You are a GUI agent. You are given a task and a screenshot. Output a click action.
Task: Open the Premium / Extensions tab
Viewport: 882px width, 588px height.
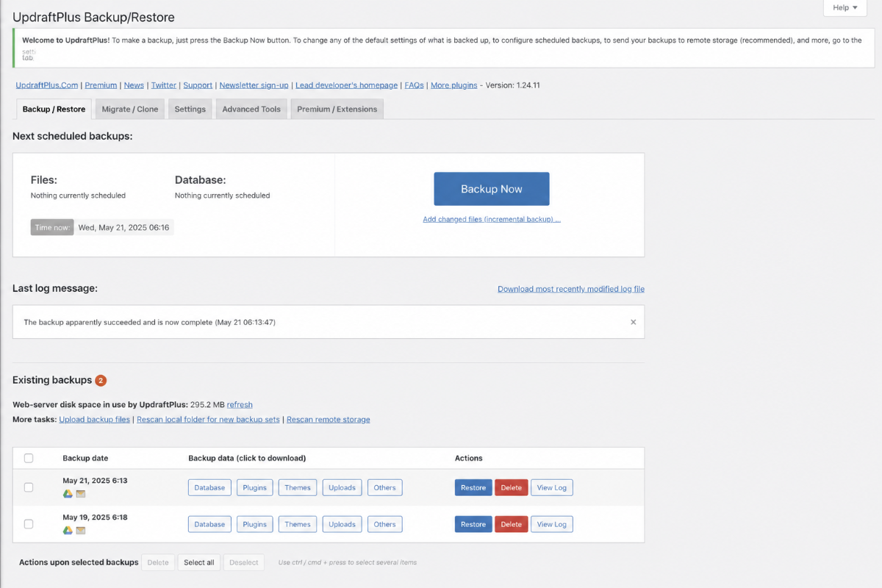click(337, 109)
